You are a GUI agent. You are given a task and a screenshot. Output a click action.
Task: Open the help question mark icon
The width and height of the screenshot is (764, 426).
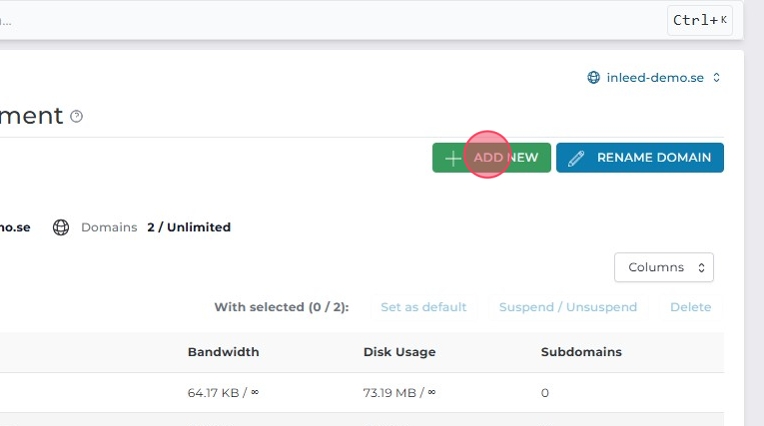click(77, 117)
